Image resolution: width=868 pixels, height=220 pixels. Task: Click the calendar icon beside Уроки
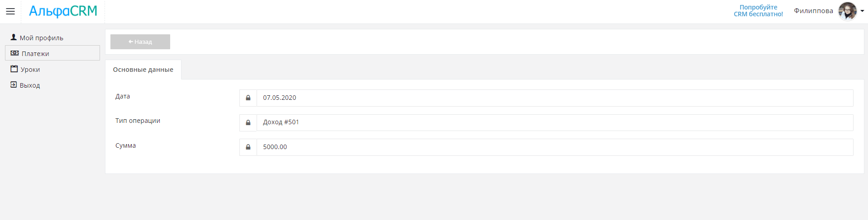[x=14, y=69]
